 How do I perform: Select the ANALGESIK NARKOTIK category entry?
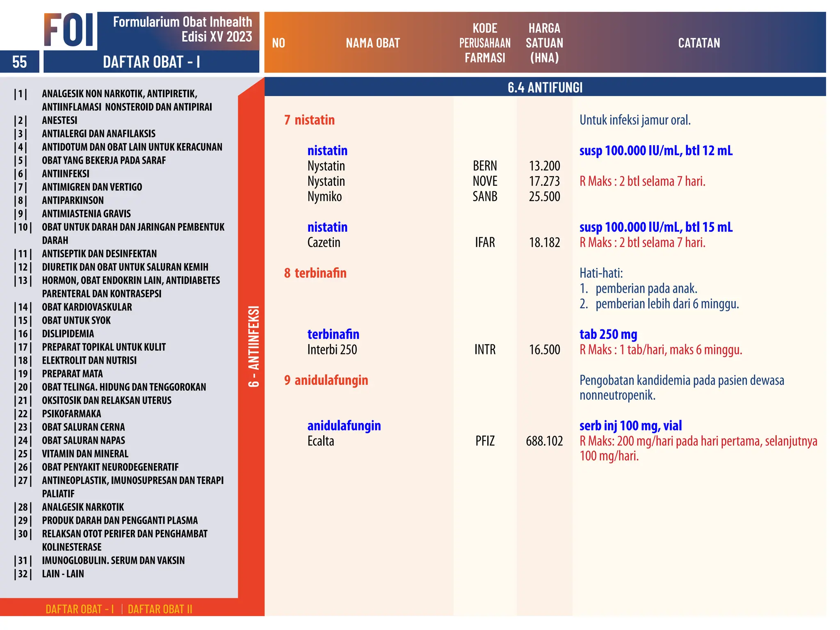coord(83,507)
